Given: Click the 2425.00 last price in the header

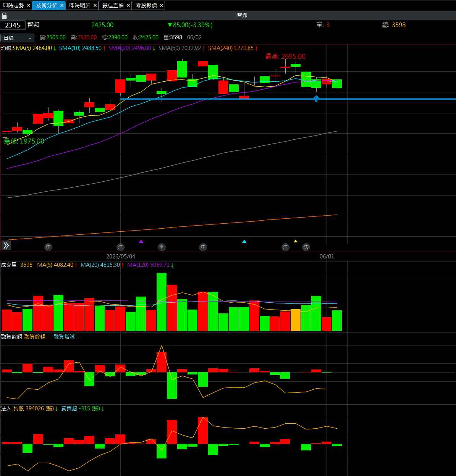Looking at the screenshot, I should pyautogui.click(x=102, y=25).
